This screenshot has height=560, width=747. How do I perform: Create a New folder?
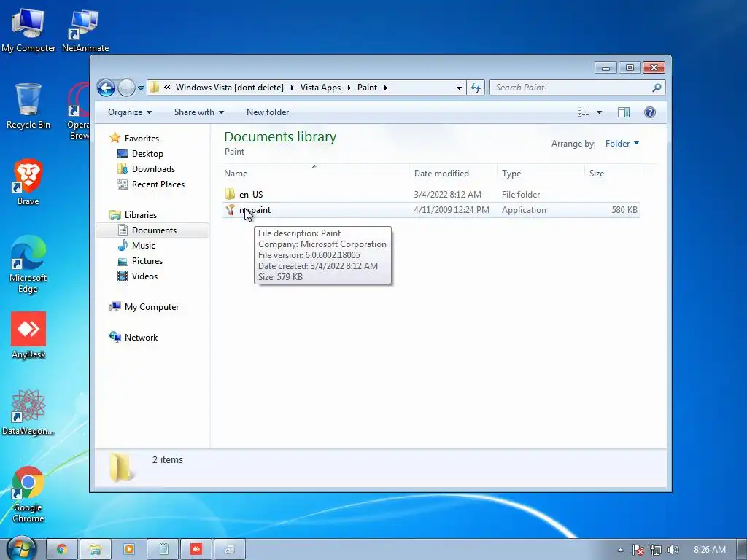[267, 112]
